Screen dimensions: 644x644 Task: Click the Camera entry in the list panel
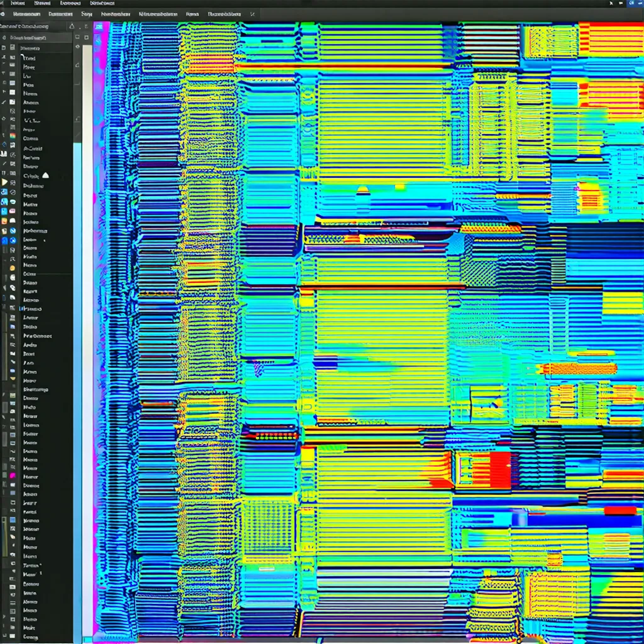coord(30,139)
